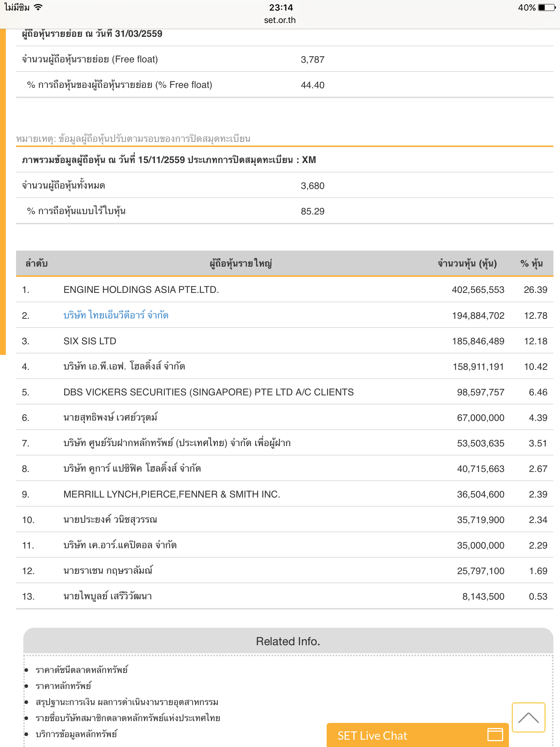Select free float count 3,787
The image size is (560, 747).
pyautogui.click(x=312, y=59)
